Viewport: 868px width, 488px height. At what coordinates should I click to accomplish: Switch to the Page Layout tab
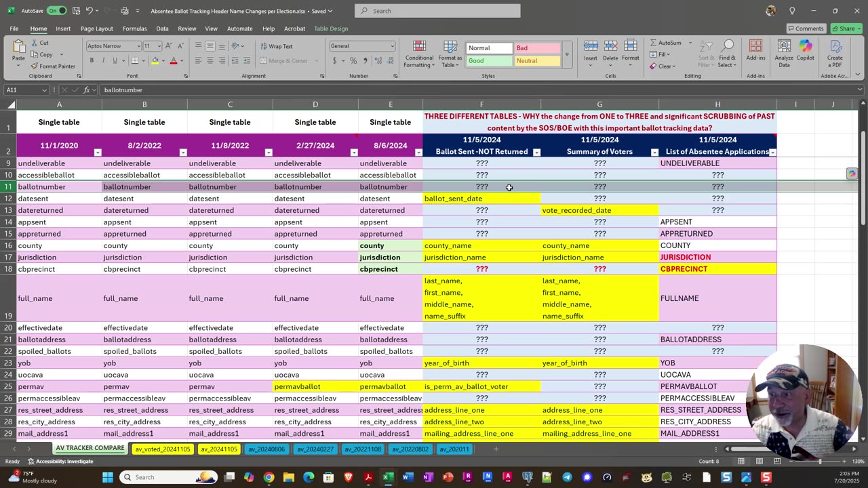pos(97,28)
